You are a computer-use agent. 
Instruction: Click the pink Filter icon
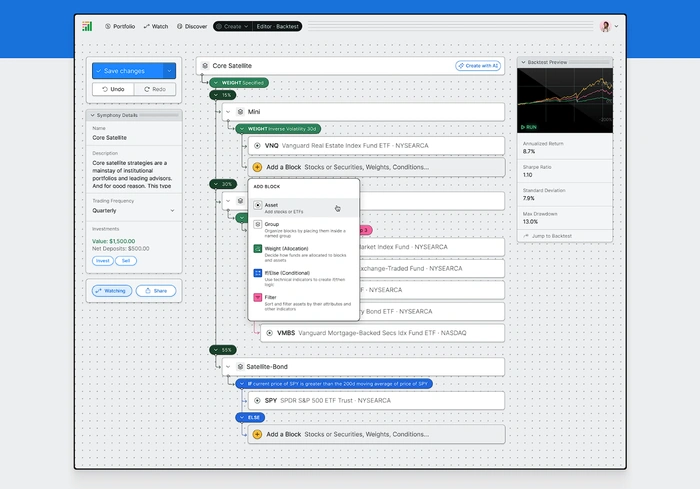[258, 297]
